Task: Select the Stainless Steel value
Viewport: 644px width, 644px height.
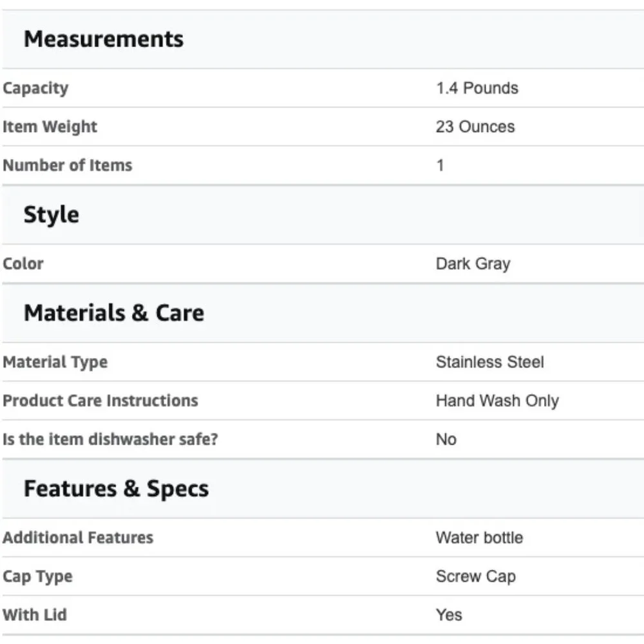Action: [490, 362]
